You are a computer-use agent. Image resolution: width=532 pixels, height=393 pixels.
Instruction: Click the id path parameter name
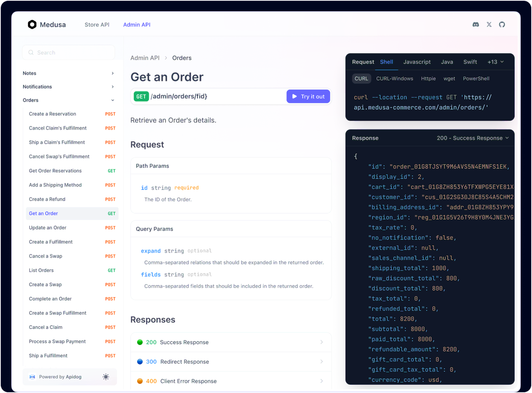point(144,188)
